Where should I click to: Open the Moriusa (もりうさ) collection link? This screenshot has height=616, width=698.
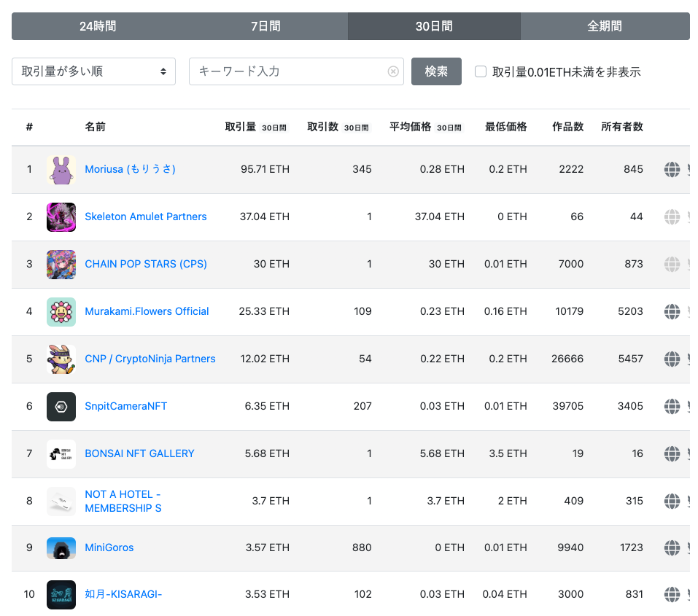(x=130, y=169)
